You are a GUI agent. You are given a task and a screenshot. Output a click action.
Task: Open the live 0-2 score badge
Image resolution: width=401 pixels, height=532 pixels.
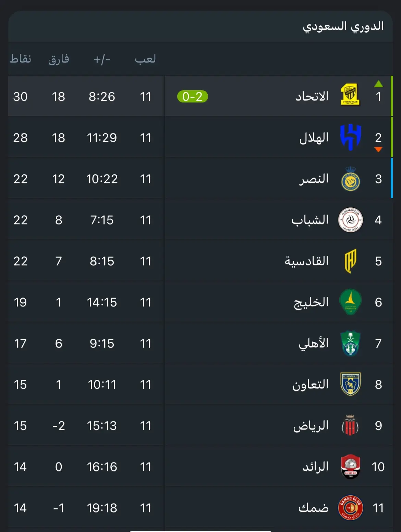[192, 97]
